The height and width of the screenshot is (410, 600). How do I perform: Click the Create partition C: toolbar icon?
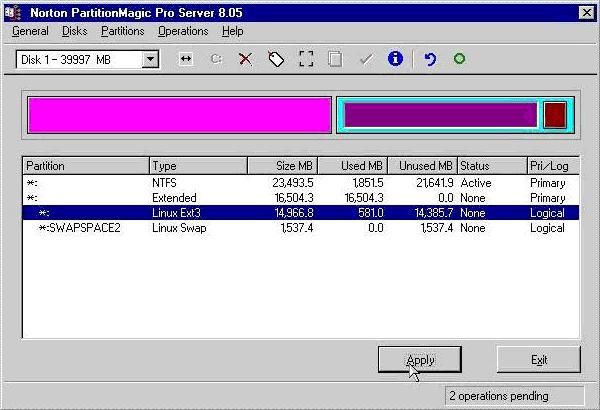(216, 59)
